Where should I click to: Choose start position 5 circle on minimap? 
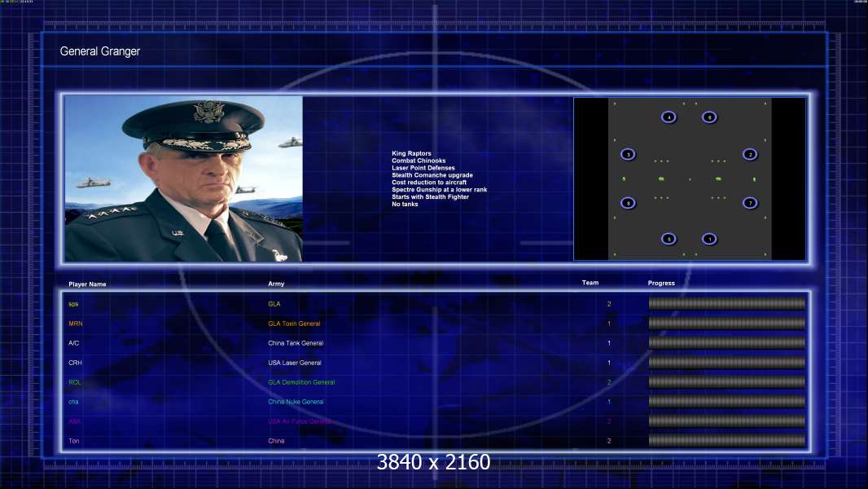669,240
